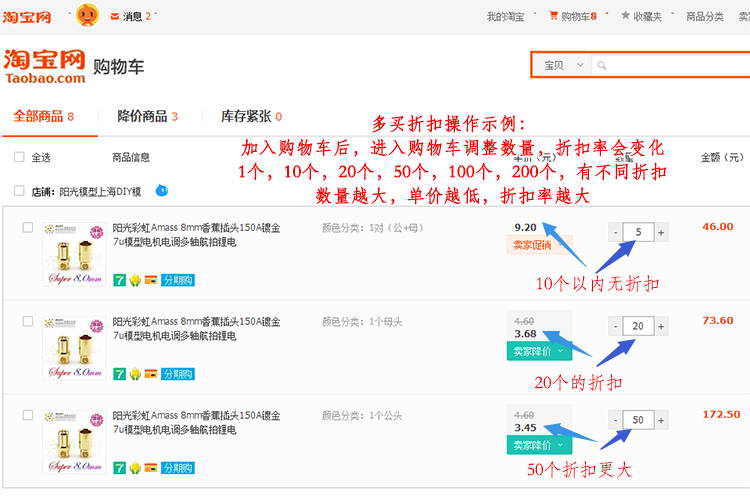Open thumbnail of 1个公头 connector item
Screen dimensions: 750x500
tap(74, 442)
